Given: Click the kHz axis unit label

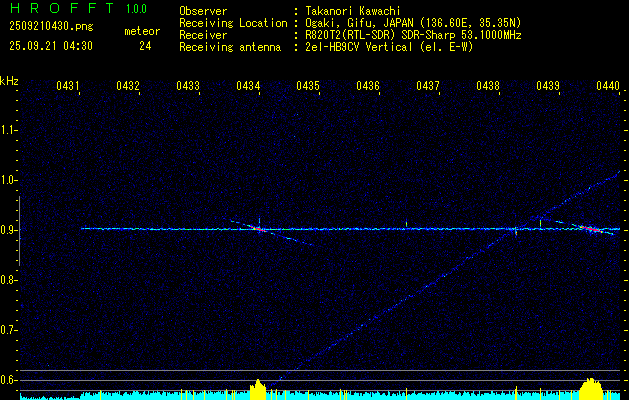Looking at the screenshot, I should 9,81.
